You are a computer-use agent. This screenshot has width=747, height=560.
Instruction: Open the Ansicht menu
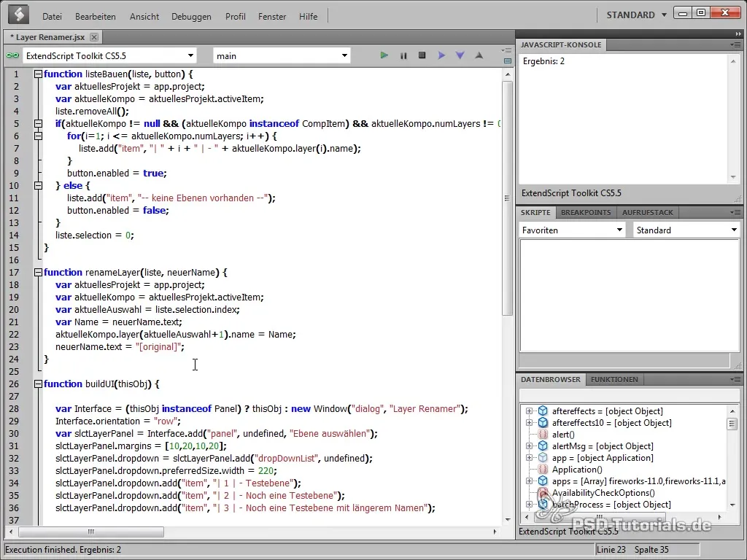pyautogui.click(x=144, y=17)
